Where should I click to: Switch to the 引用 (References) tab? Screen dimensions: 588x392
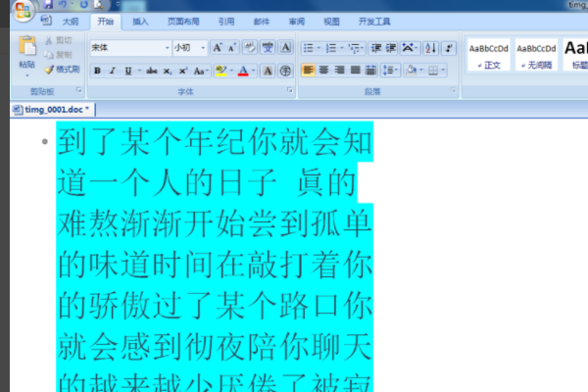226,22
